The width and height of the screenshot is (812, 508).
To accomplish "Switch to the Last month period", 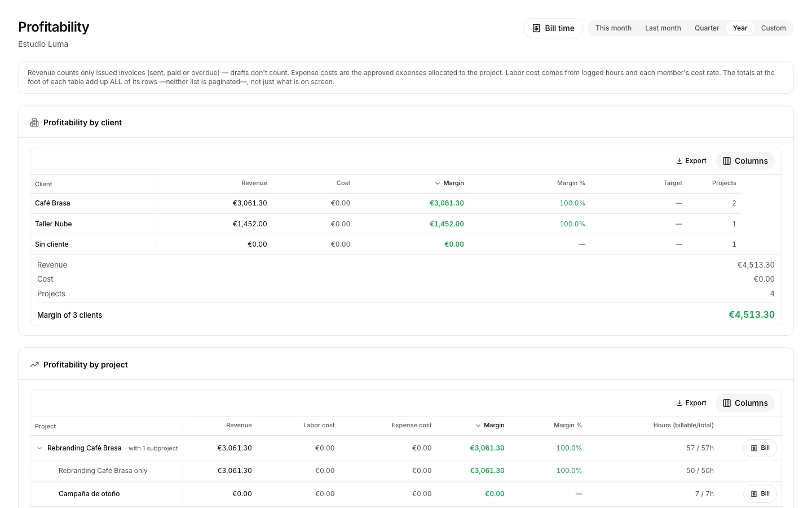I will [x=663, y=28].
